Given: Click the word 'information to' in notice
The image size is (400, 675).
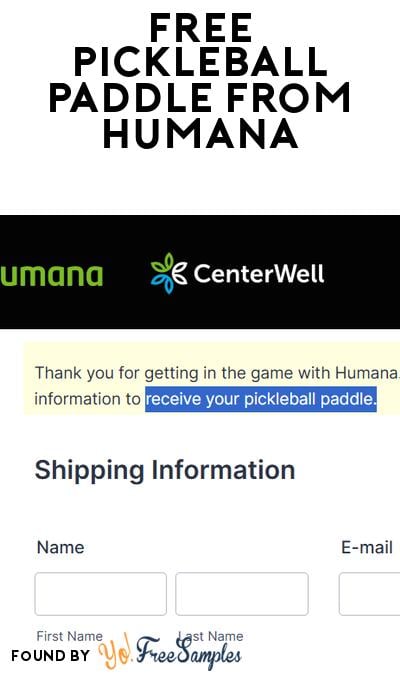Looking at the screenshot, I should pos(87,399).
